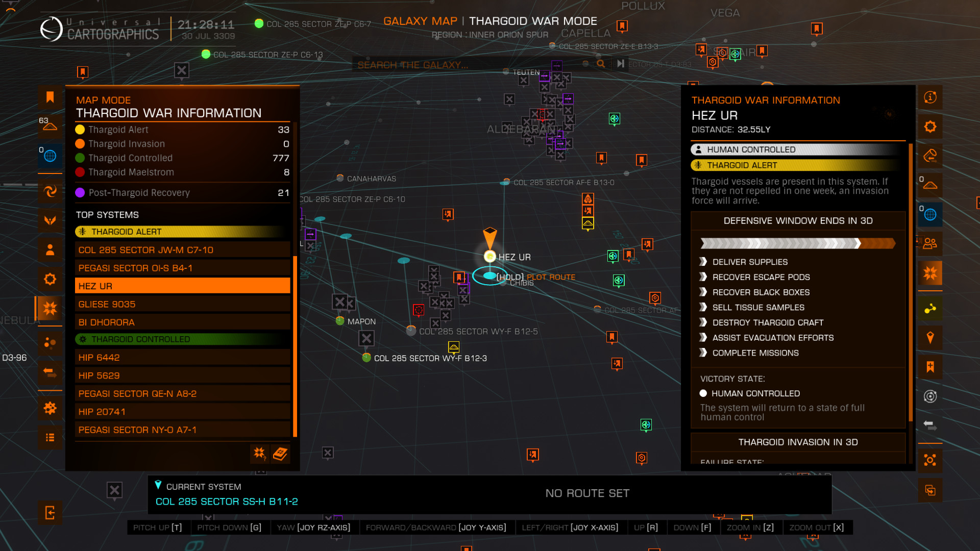Screen dimensions: 980x551
Task: Click top systems list orange scrollbar
Action: coord(295,346)
